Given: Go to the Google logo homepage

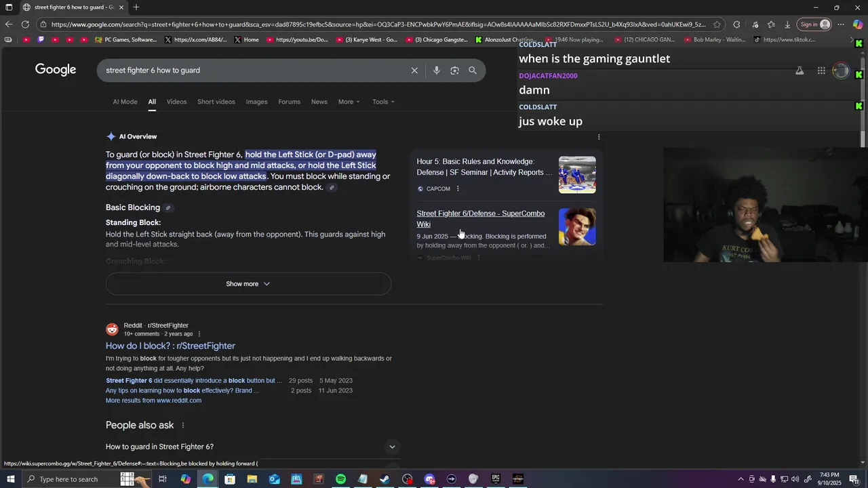Looking at the screenshot, I should tap(56, 70).
